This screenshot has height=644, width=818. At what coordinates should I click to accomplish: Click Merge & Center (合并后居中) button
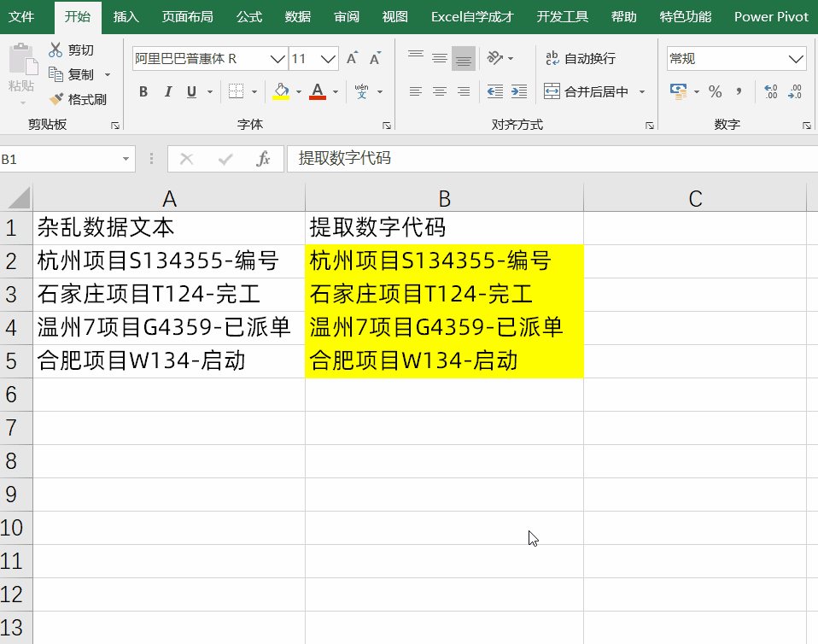click(586, 92)
